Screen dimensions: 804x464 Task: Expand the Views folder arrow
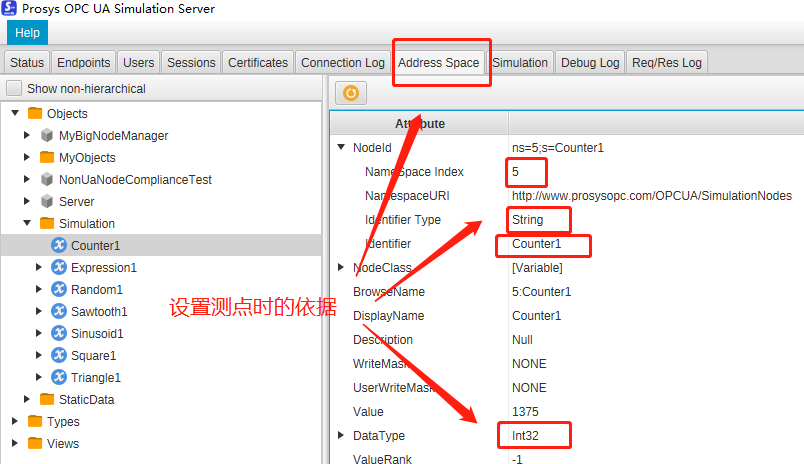click(15, 443)
